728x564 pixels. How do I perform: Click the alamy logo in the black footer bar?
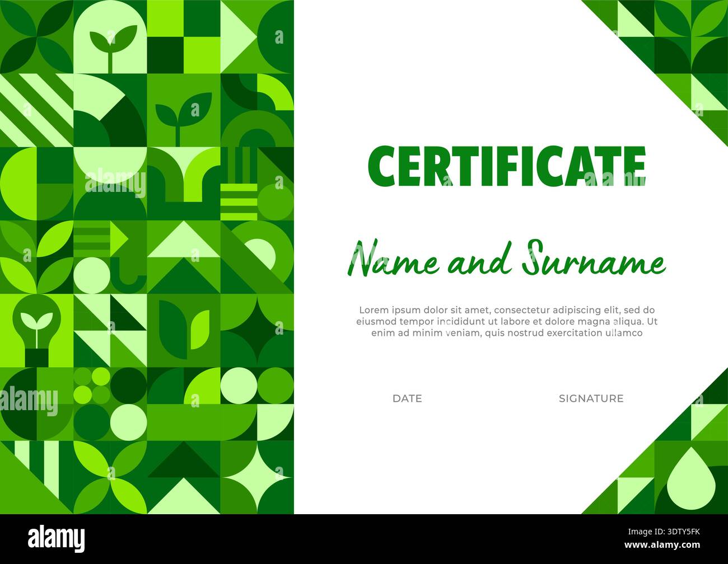pyautogui.click(x=57, y=539)
